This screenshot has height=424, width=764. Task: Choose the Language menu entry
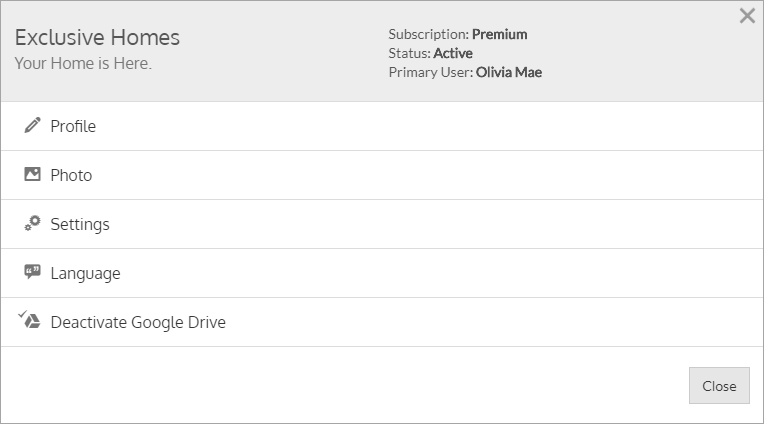pos(85,273)
